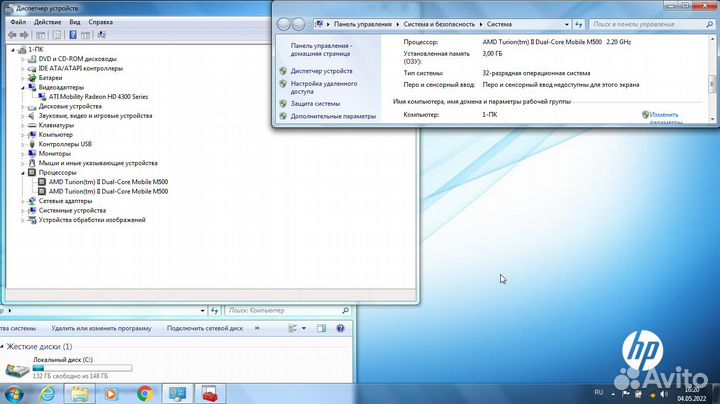
Task: Open Дополнительные параметры link
Action: pos(333,117)
